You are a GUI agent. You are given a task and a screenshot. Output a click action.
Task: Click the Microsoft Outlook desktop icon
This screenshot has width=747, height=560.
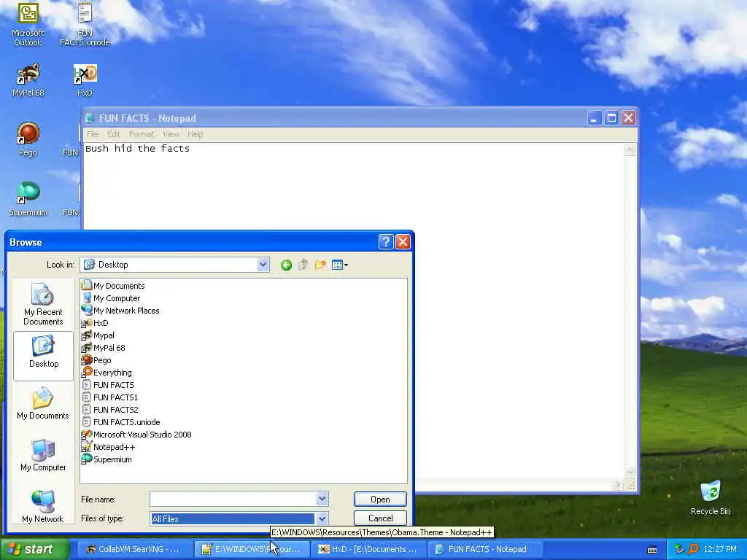coord(28,25)
